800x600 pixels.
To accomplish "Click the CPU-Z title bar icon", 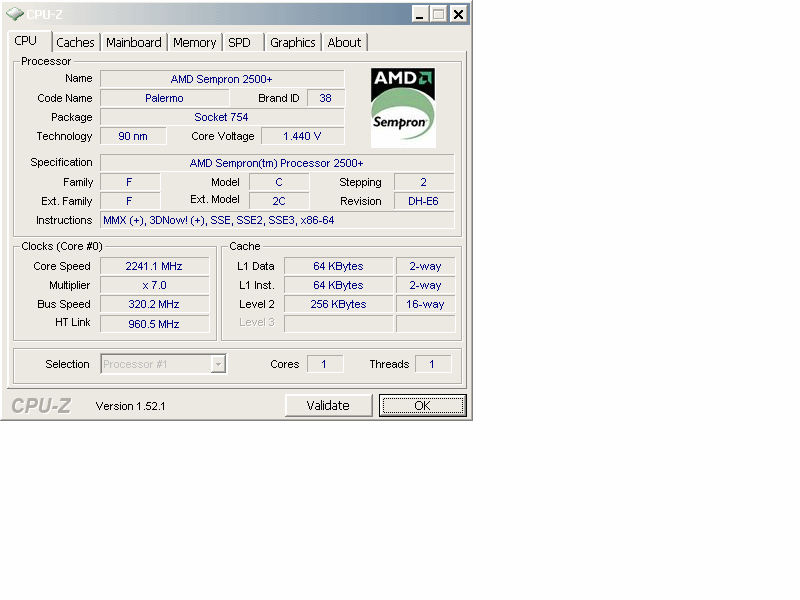I will click(x=15, y=14).
